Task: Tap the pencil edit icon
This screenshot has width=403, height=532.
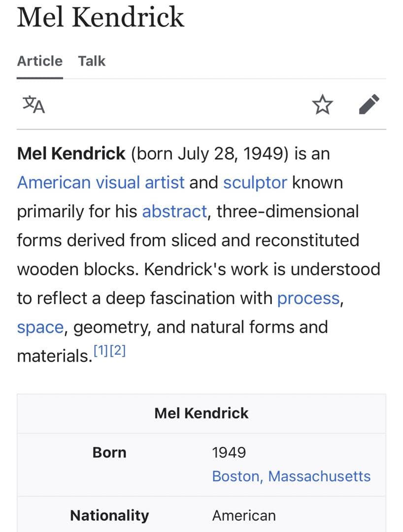Action: click(369, 104)
